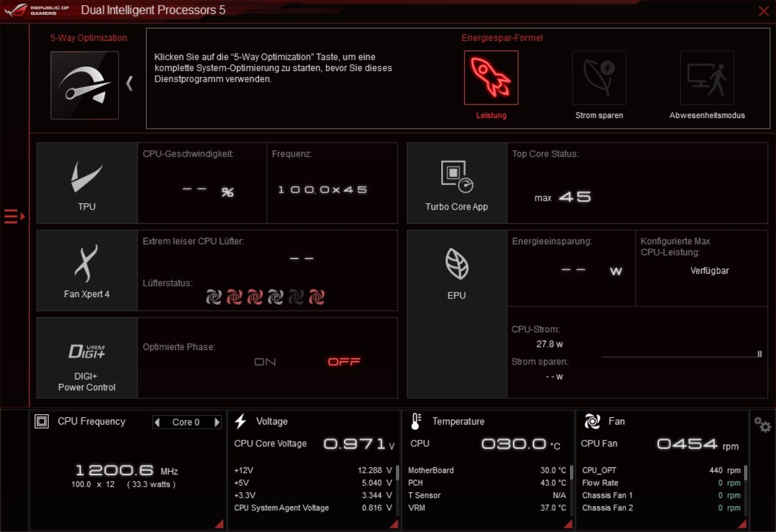776x532 pixels.
Task: Click the CPU Fan 0454 rpm reading
Action: pos(698,445)
